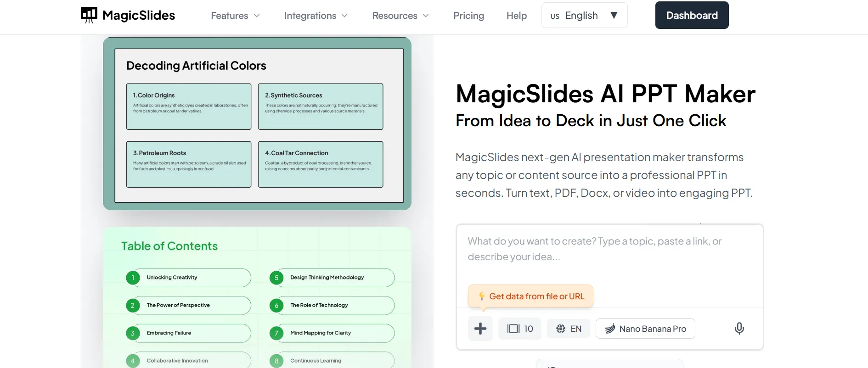Select the Design Thinking Methodology entry
868x368 pixels.
pyautogui.click(x=332, y=278)
